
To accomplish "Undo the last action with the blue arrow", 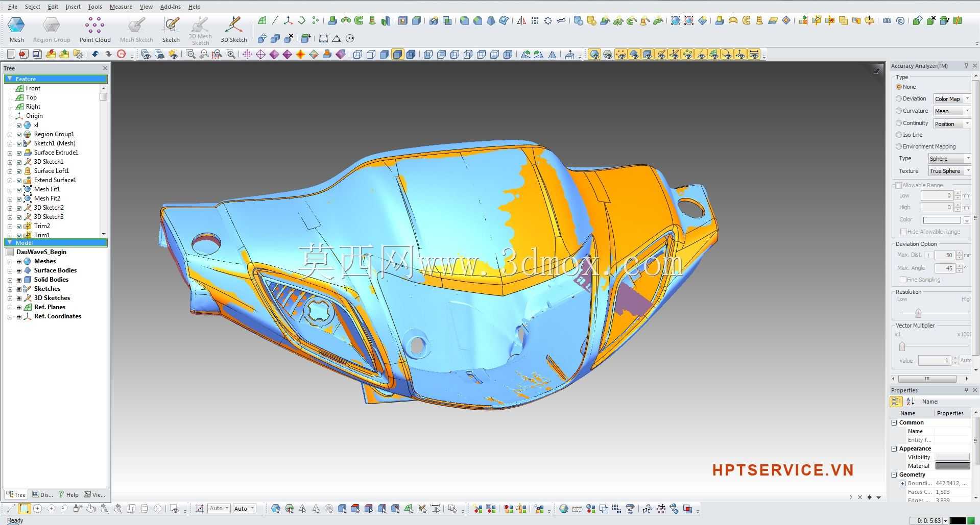I will [x=95, y=54].
